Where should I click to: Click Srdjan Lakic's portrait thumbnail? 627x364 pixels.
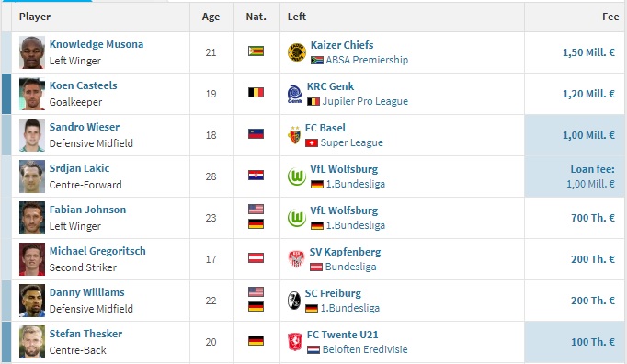(x=32, y=176)
